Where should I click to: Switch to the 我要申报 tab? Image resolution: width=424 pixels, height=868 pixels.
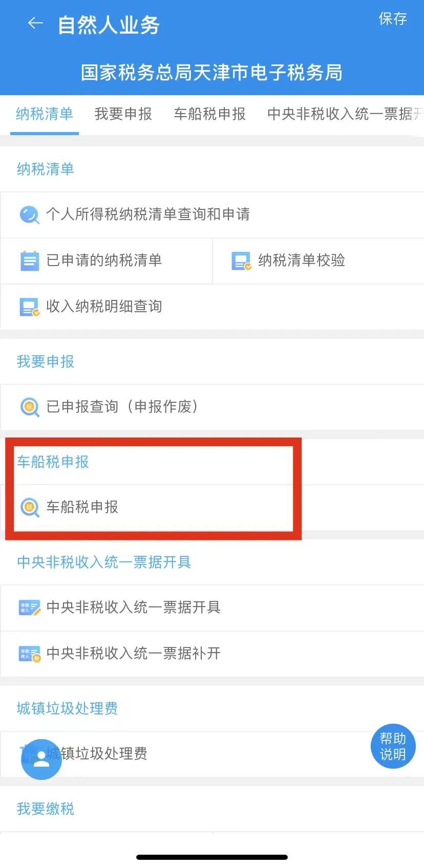click(123, 114)
